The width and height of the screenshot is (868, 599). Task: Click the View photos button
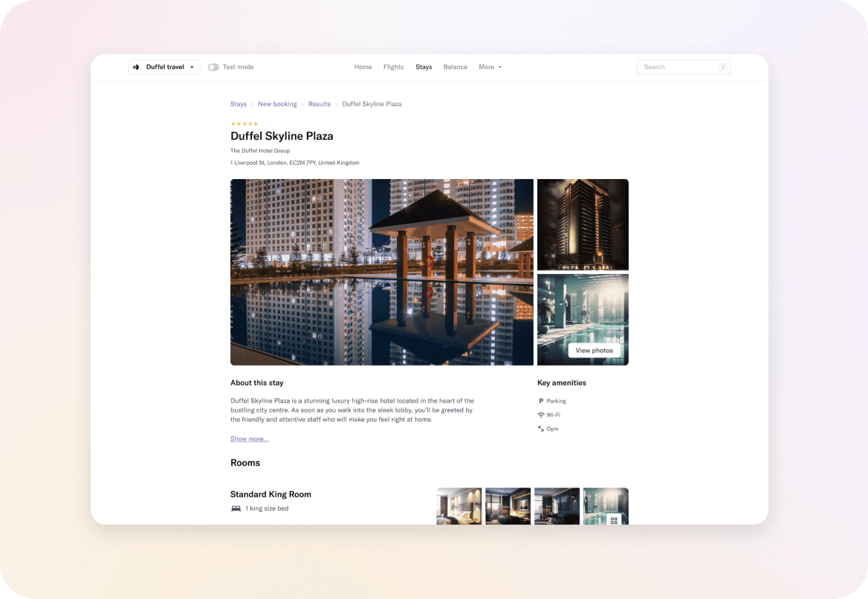point(594,350)
